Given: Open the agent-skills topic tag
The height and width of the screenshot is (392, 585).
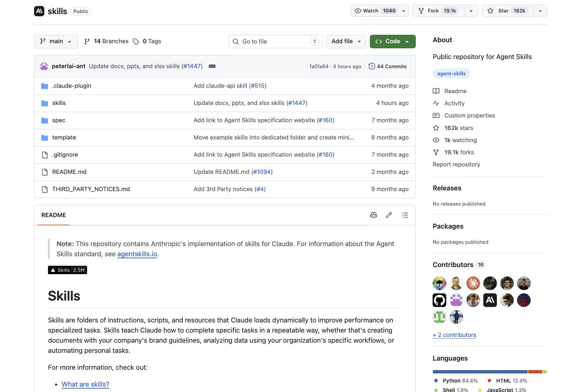Looking at the screenshot, I should (451, 74).
